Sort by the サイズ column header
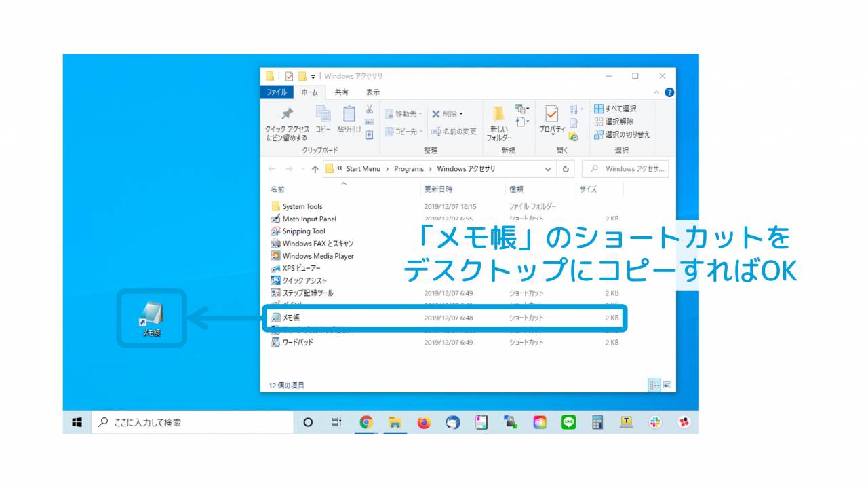Viewport: 868px width, 488px height. coord(588,189)
